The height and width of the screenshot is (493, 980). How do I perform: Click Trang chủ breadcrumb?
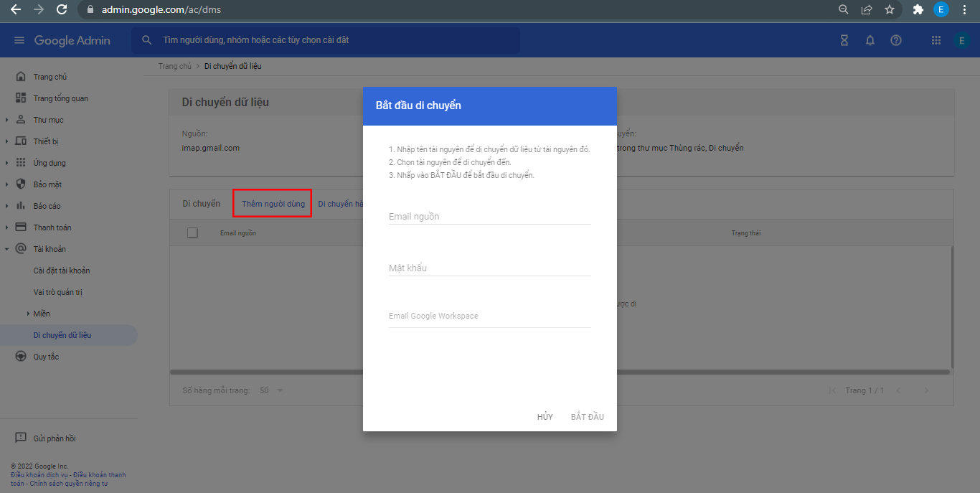click(x=175, y=66)
